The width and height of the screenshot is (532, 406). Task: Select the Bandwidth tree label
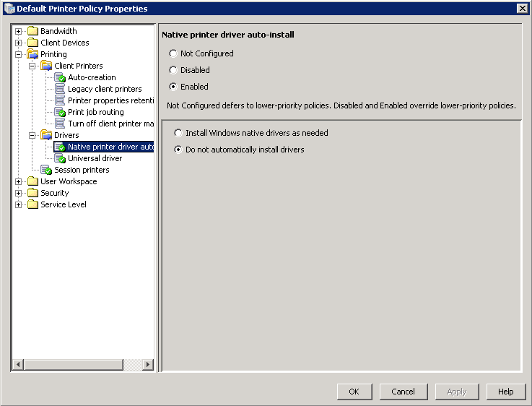click(x=58, y=31)
